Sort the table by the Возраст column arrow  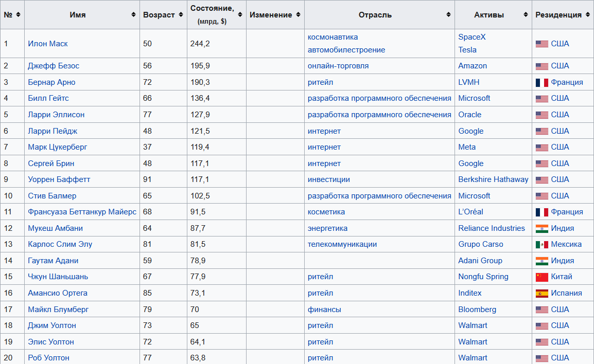(x=181, y=15)
